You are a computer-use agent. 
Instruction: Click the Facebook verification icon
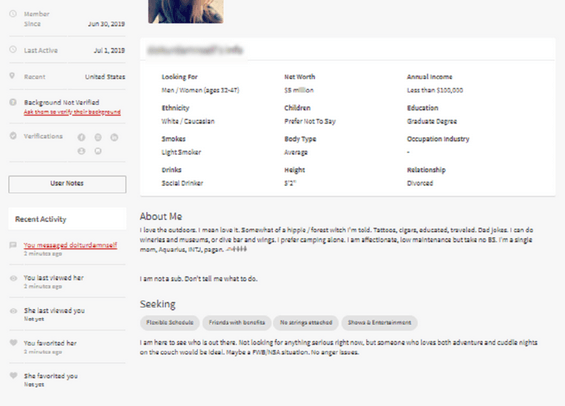[x=81, y=137]
